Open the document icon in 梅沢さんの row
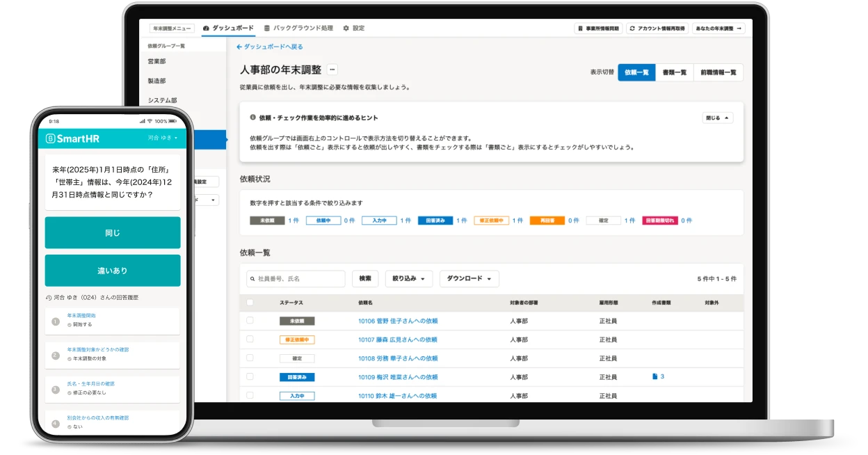 coord(654,376)
